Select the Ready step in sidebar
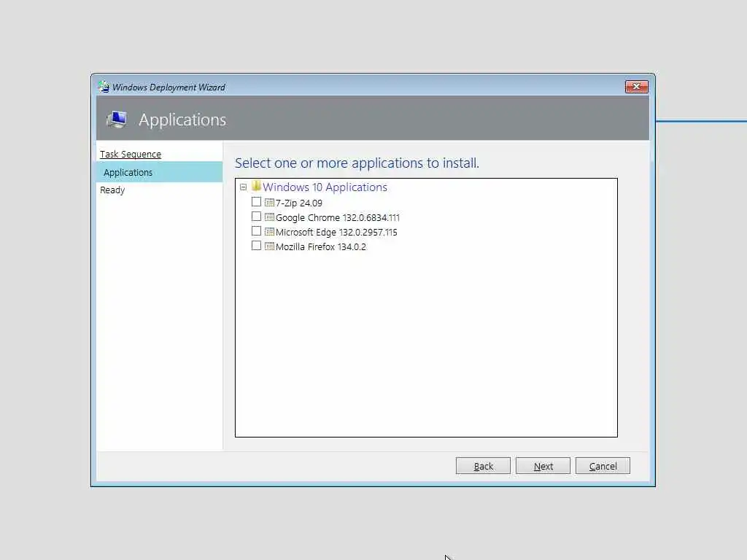Viewport: 747px width, 560px height. 112,190
